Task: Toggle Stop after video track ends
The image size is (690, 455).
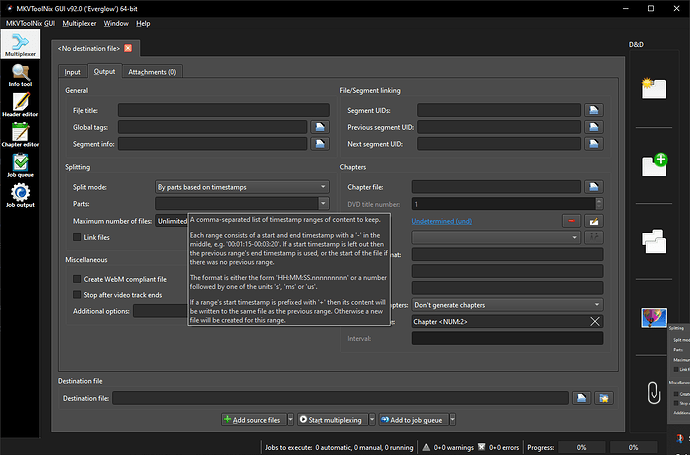Action: pos(79,295)
